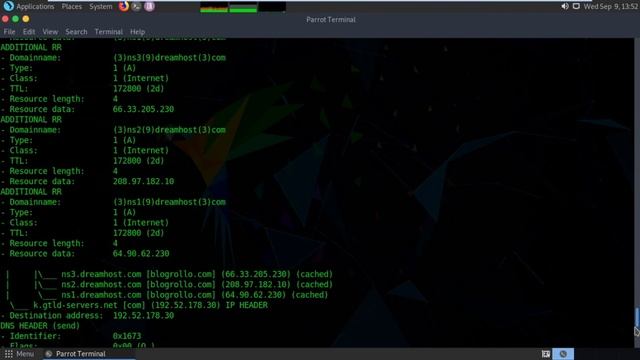
Task: Click the text "66.33.205.230" resource data
Action: point(143,109)
